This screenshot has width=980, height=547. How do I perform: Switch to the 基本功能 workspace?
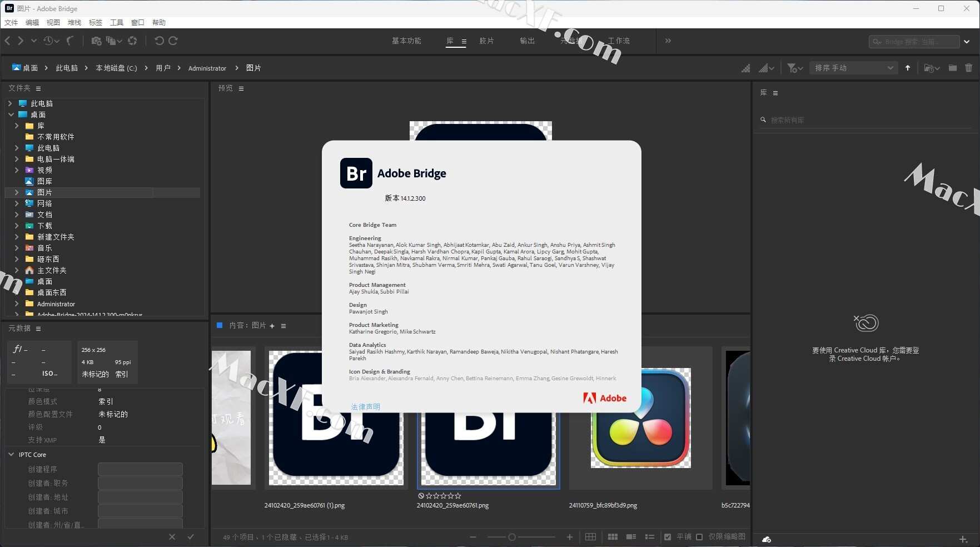(x=406, y=41)
